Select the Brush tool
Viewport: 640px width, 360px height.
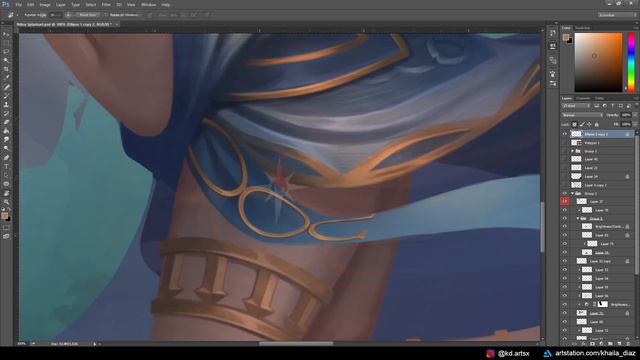[6, 96]
